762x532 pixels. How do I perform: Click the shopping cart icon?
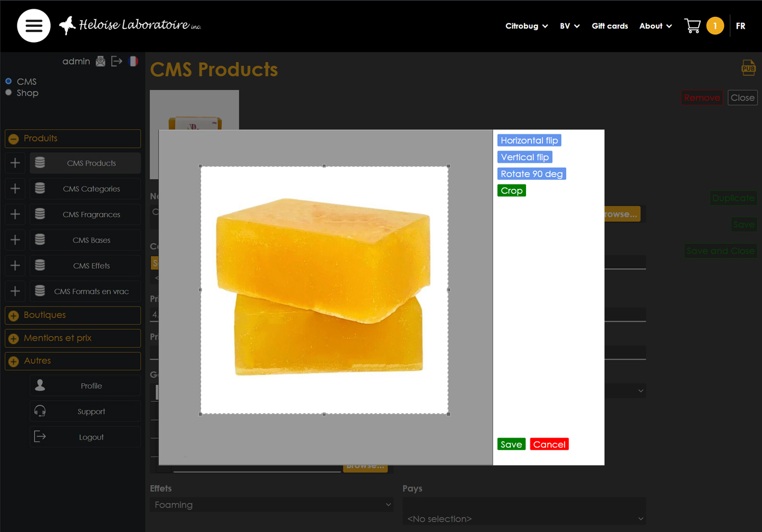coord(692,26)
